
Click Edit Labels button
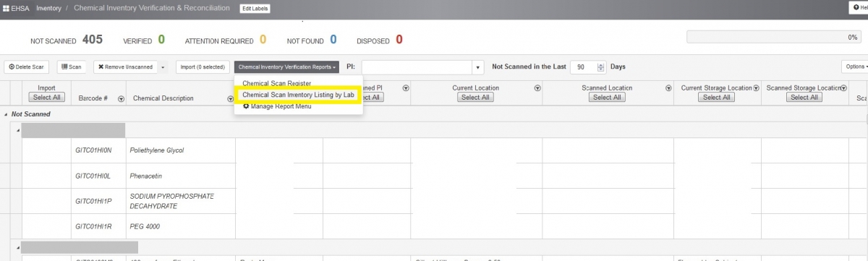(x=255, y=8)
